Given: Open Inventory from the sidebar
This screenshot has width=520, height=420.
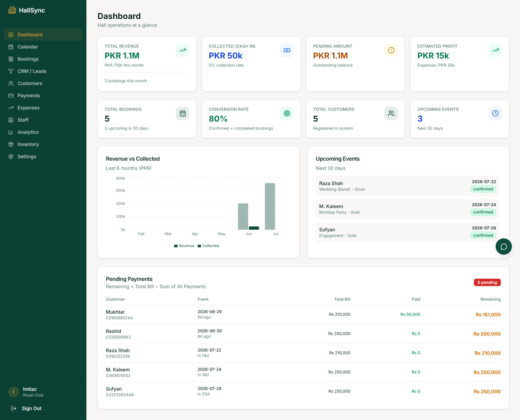Looking at the screenshot, I should pyautogui.click(x=43, y=144).
